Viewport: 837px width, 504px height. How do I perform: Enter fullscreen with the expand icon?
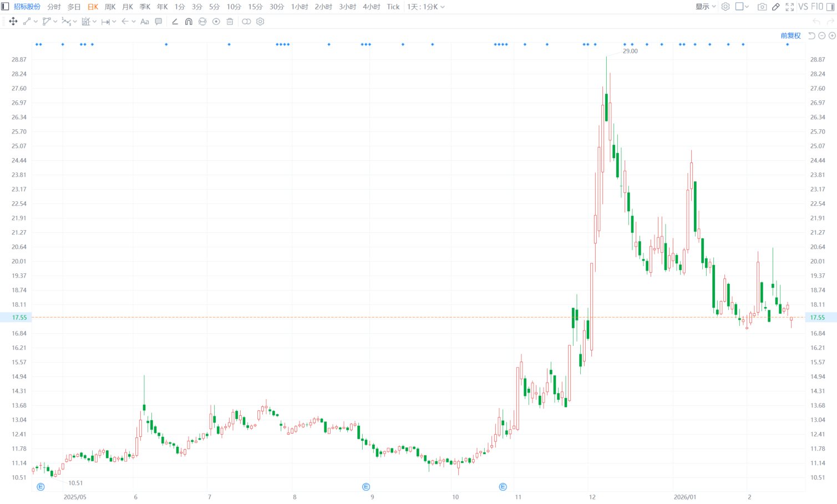pyautogui.click(x=790, y=7)
